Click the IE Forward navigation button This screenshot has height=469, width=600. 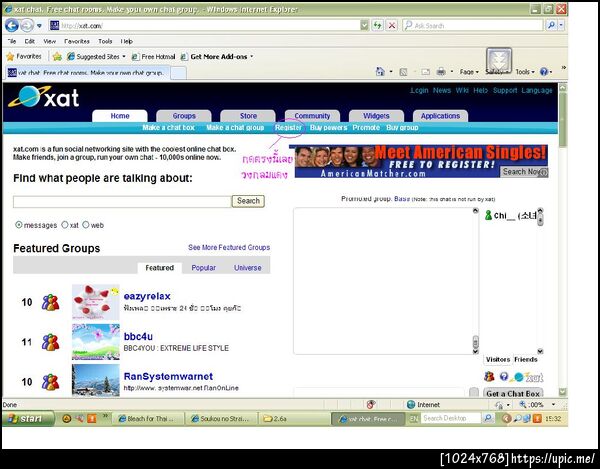pyautogui.click(x=27, y=26)
